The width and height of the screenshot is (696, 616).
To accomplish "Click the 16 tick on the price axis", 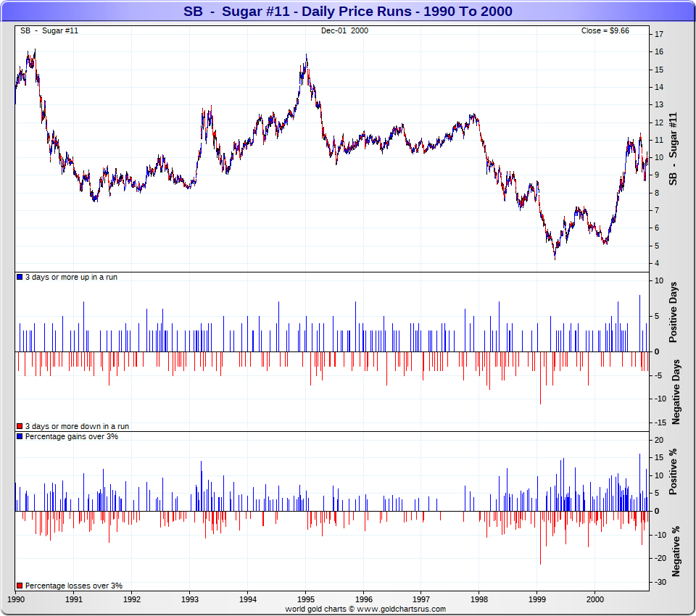I will tap(659, 52).
